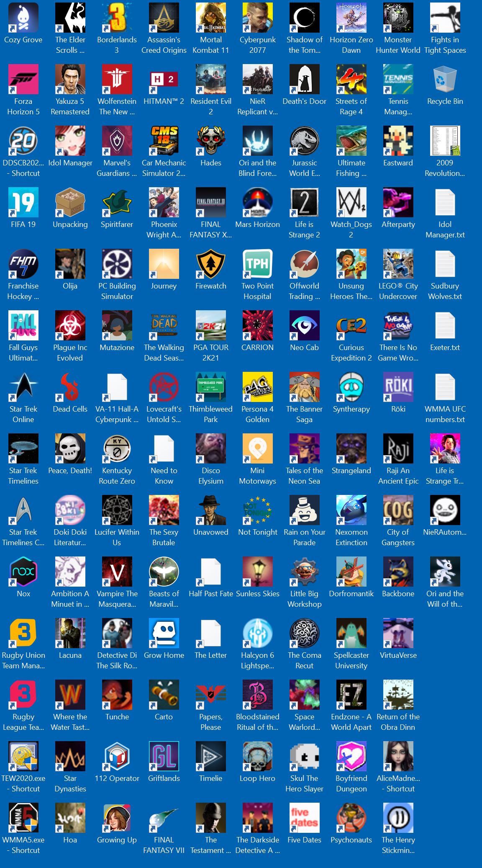The image size is (482, 868).
Task: Select the Firewatch icon
Action: tap(211, 264)
